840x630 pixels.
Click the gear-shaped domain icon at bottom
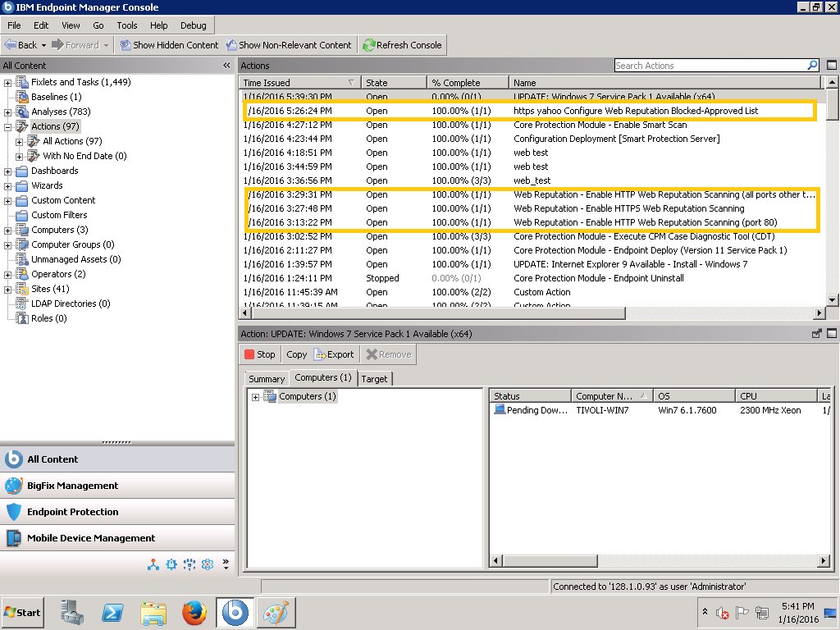pos(171,564)
